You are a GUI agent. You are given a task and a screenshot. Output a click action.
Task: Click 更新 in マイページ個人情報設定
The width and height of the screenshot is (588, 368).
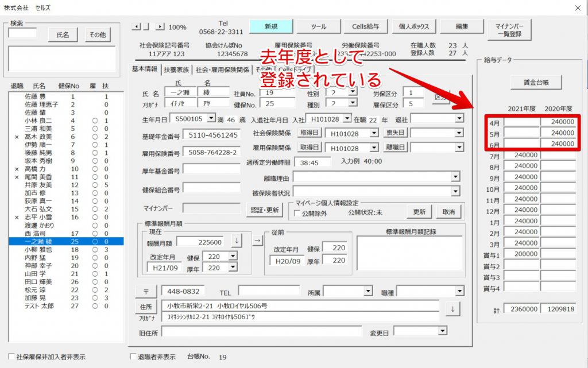pos(419,212)
